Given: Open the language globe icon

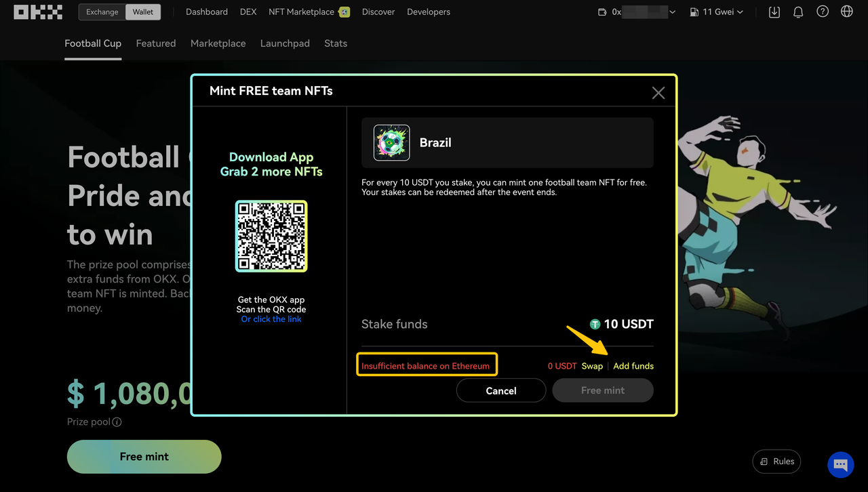Looking at the screenshot, I should [x=846, y=12].
